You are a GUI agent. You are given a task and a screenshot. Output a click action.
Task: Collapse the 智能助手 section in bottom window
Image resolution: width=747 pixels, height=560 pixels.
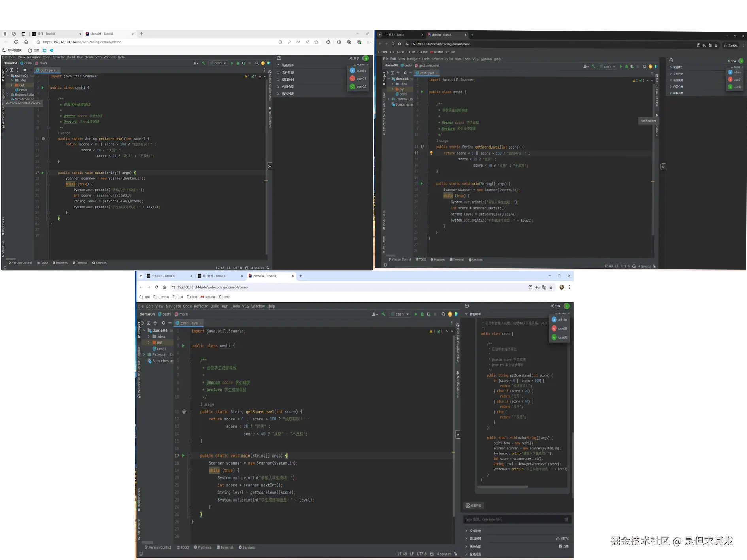click(466, 314)
